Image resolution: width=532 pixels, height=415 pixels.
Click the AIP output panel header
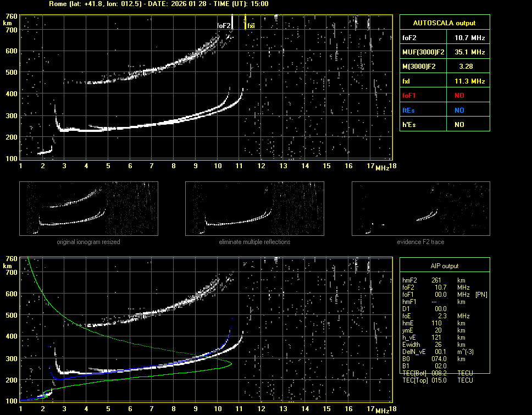click(x=444, y=266)
